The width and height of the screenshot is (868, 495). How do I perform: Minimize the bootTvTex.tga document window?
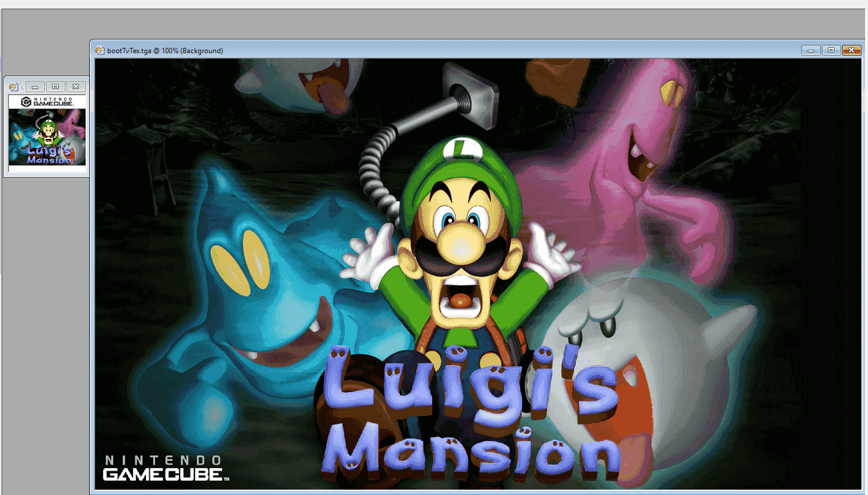811,50
